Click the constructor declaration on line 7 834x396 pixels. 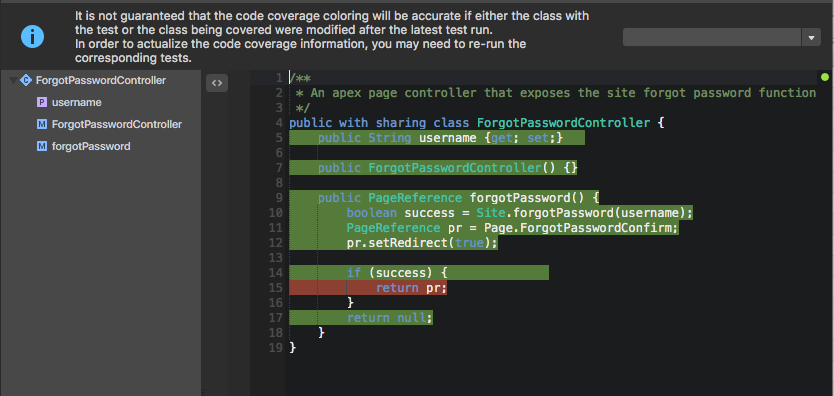448,168
